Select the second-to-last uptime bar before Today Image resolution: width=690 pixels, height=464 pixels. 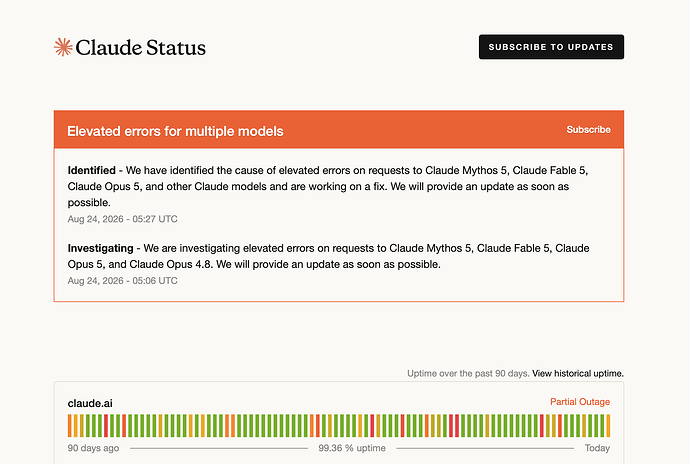pos(602,426)
